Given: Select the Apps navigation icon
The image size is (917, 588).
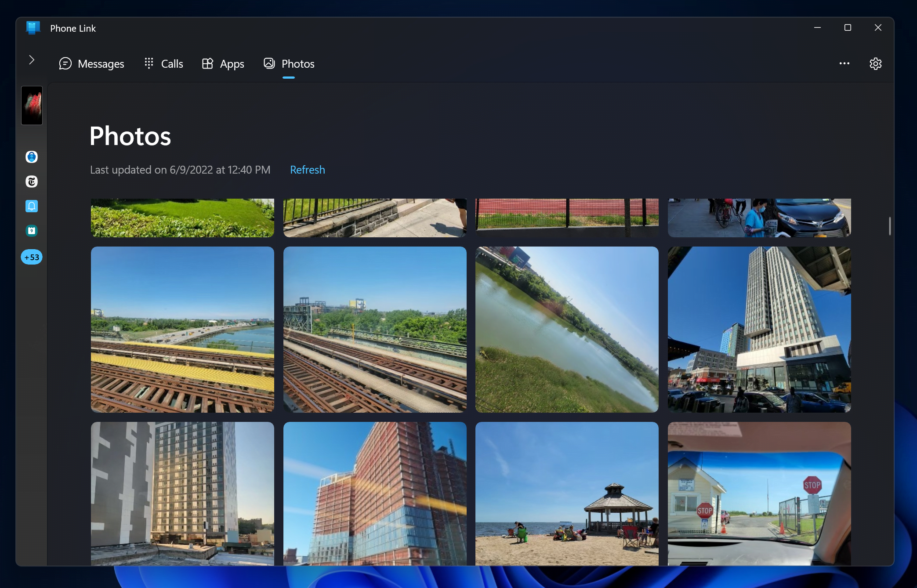Looking at the screenshot, I should 208,63.
